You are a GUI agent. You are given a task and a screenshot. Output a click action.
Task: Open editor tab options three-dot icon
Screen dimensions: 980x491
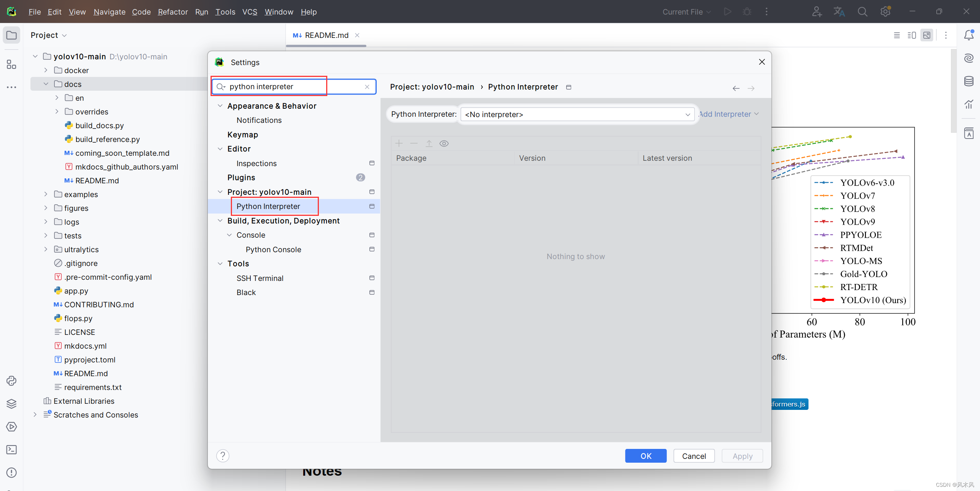[x=946, y=35]
